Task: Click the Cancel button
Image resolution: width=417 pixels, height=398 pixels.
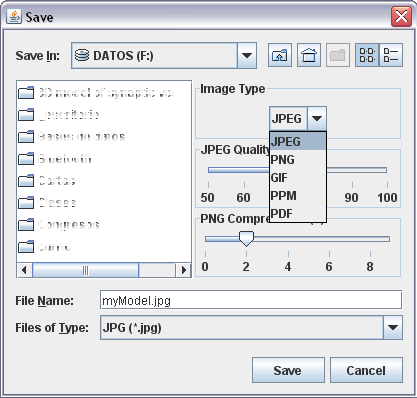Action: point(366,370)
